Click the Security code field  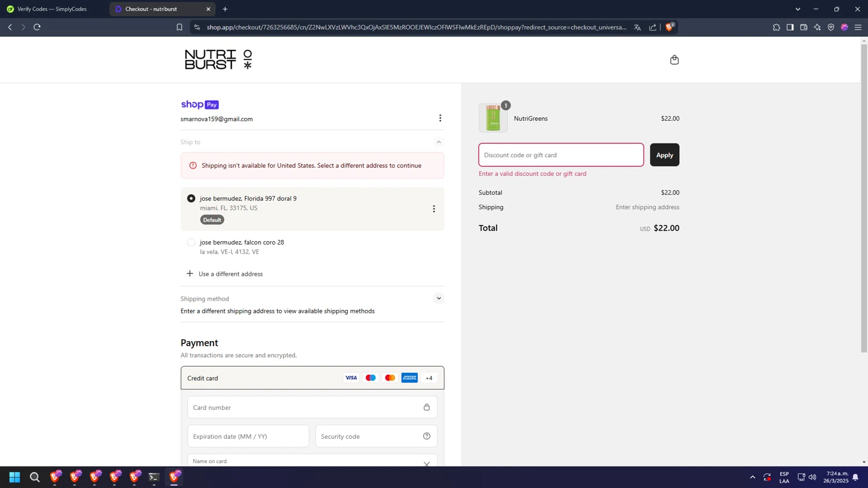376,436
